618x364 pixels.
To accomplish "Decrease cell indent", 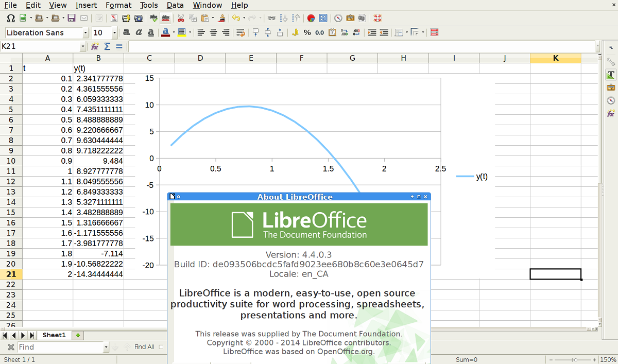I will point(384,32).
